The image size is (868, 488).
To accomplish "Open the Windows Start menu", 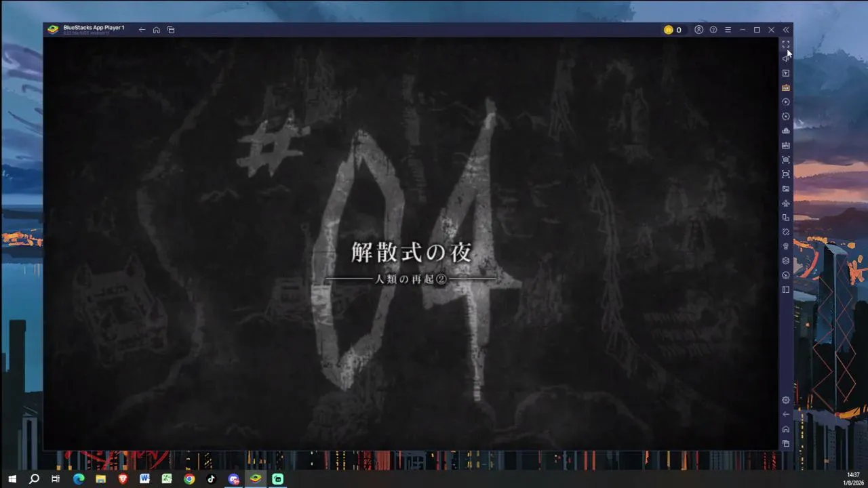I will pos(12,479).
